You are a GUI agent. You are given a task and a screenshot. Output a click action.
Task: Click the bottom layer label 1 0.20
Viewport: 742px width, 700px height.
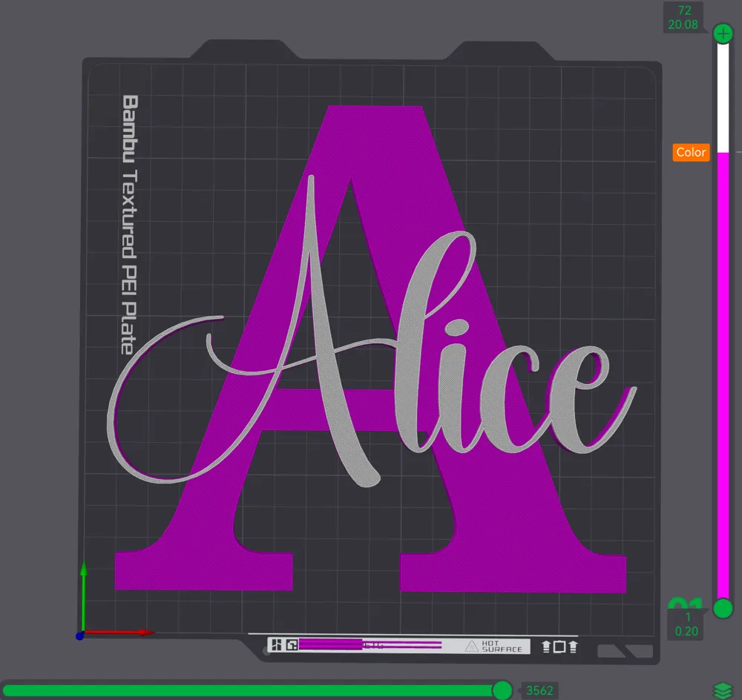[x=686, y=624]
